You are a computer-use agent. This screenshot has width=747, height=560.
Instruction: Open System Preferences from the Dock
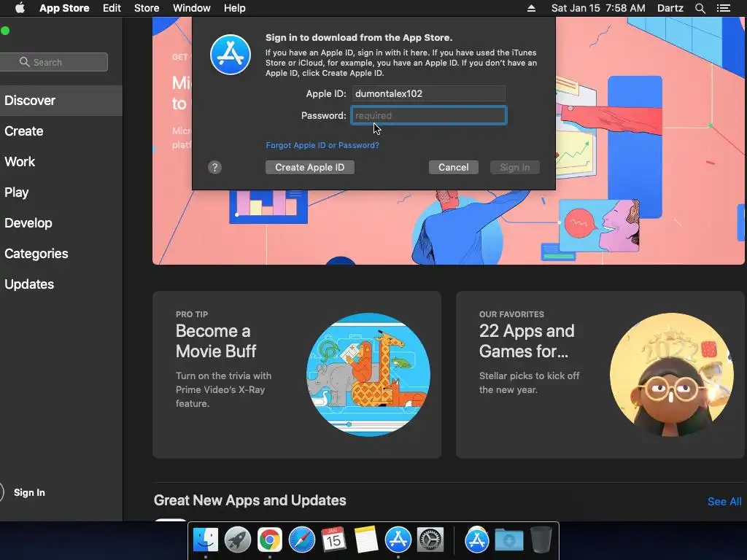tap(430, 540)
